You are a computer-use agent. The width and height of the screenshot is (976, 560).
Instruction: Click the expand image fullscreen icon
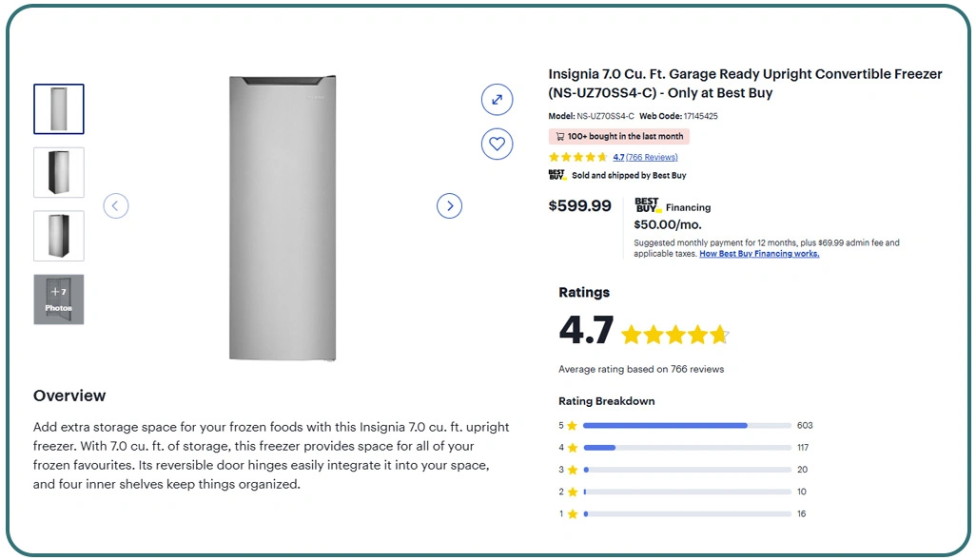497,100
